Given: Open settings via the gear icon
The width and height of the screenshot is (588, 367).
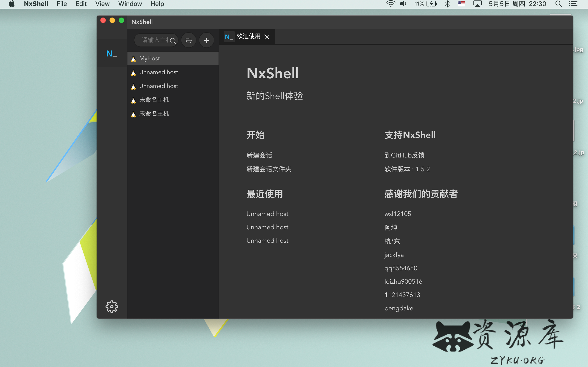Looking at the screenshot, I should pyautogui.click(x=112, y=307).
